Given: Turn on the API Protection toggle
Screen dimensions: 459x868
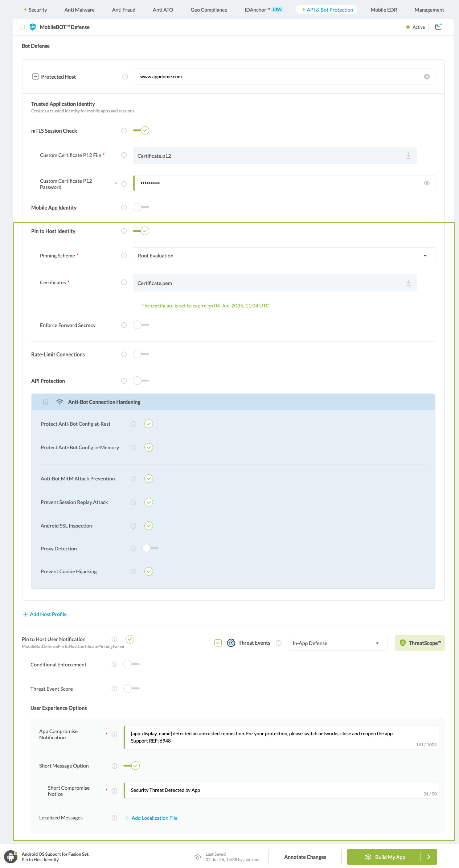Looking at the screenshot, I should (141, 381).
